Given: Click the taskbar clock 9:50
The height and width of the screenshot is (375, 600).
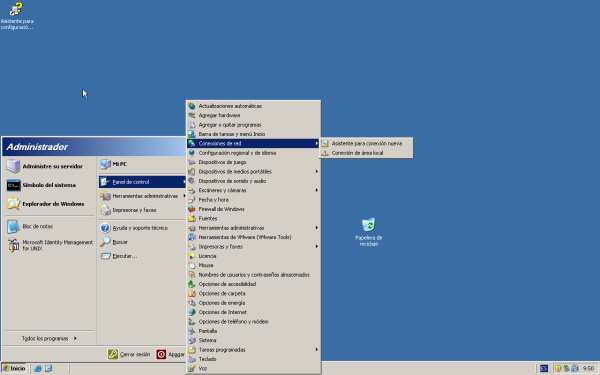Looking at the screenshot, I should click(589, 368).
